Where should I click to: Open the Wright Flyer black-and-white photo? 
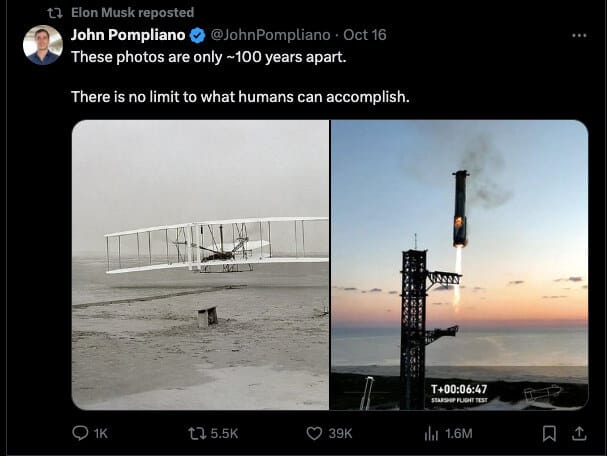200,264
